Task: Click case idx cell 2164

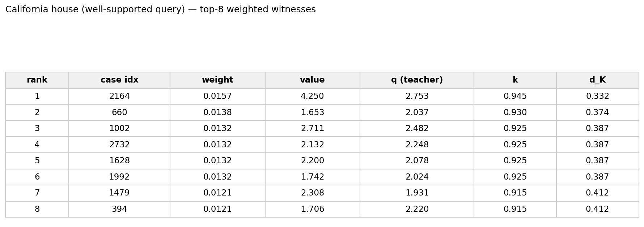Action: tap(119, 96)
